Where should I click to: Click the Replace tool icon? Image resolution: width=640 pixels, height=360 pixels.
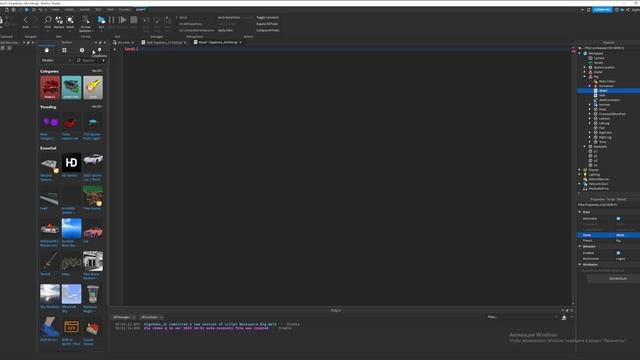59,20
